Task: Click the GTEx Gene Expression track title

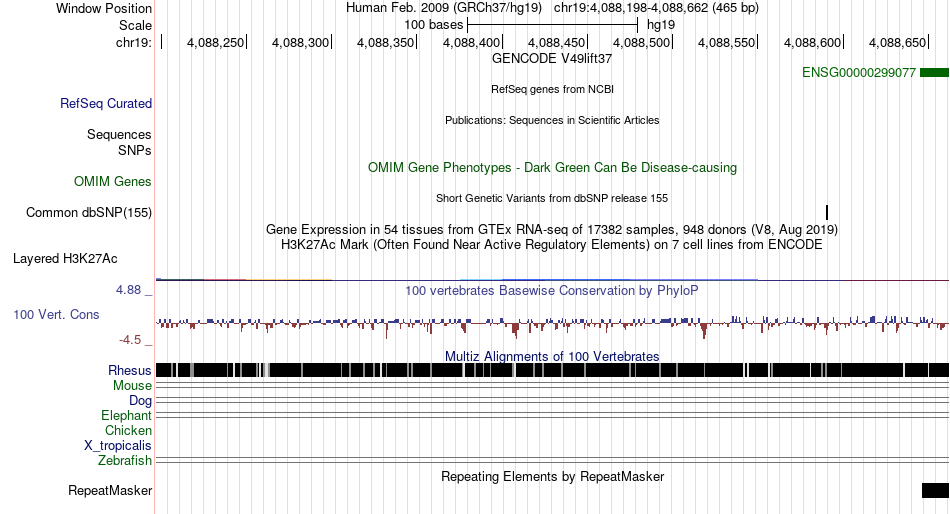Action: point(552,230)
